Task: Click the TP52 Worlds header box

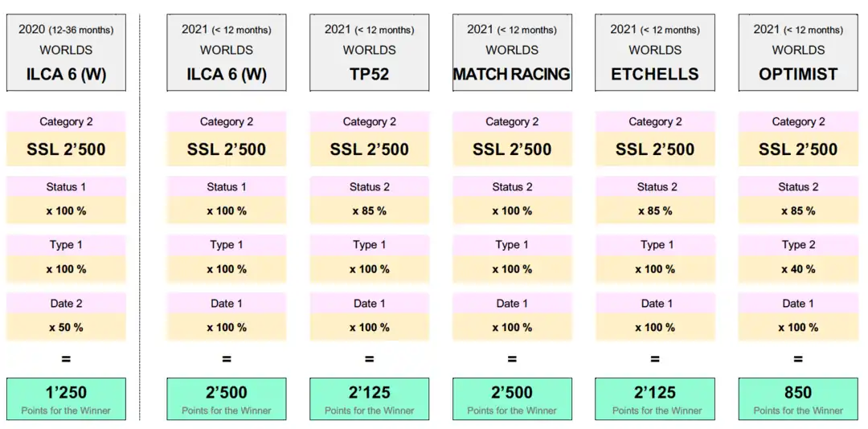Action: click(x=370, y=51)
